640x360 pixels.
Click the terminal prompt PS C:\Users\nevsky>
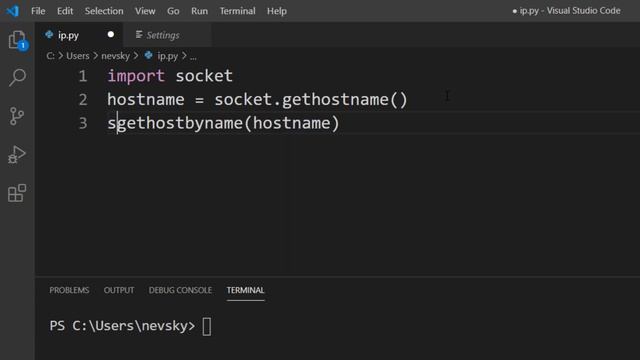[x=122, y=326]
